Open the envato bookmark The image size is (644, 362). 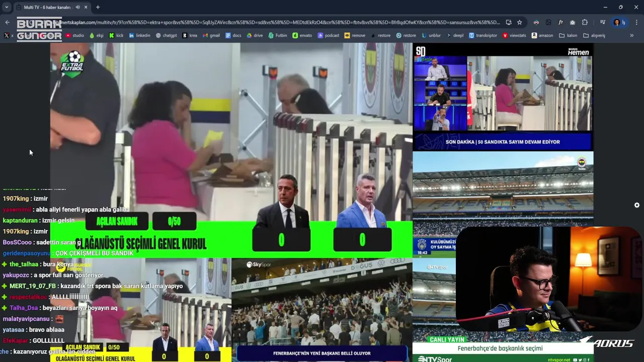click(302, 36)
